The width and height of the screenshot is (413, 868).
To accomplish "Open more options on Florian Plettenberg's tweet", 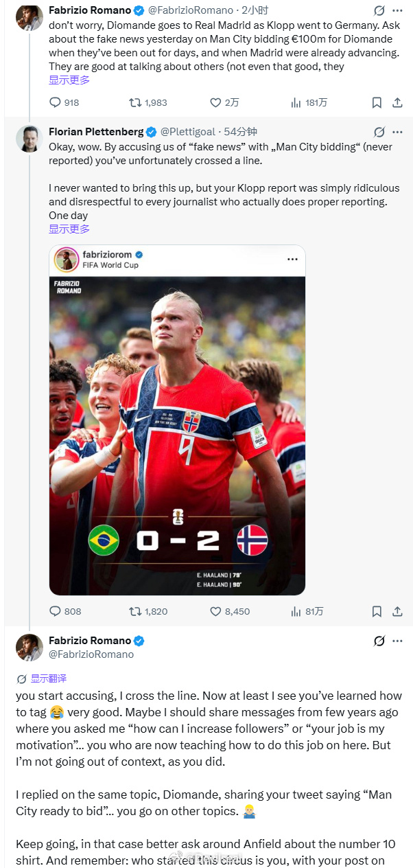I will coord(398,131).
